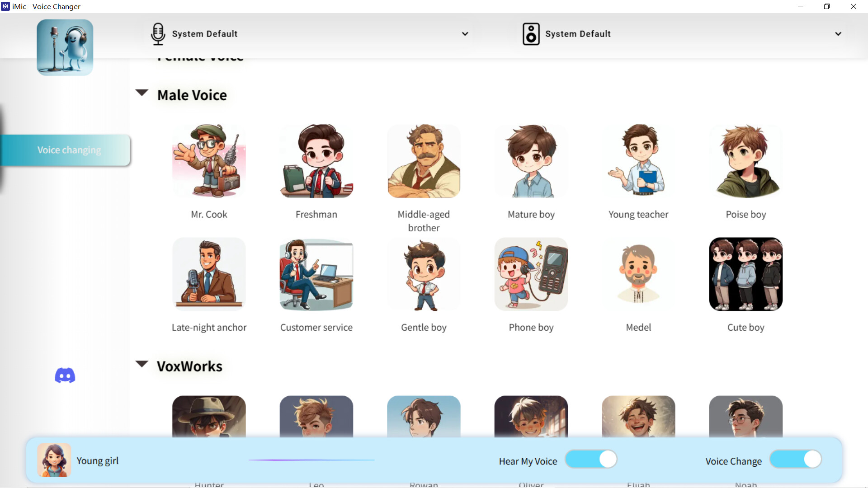This screenshot has width=868, height=488.
Task: Click the Young girl voice name
Action: tap(98, 461)
